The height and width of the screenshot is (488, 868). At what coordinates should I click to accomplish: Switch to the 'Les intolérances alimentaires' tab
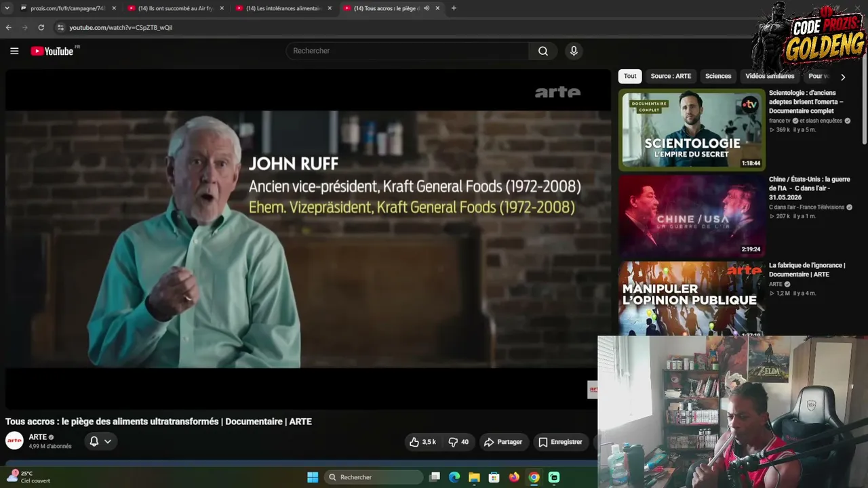click(x=283, y=8)
